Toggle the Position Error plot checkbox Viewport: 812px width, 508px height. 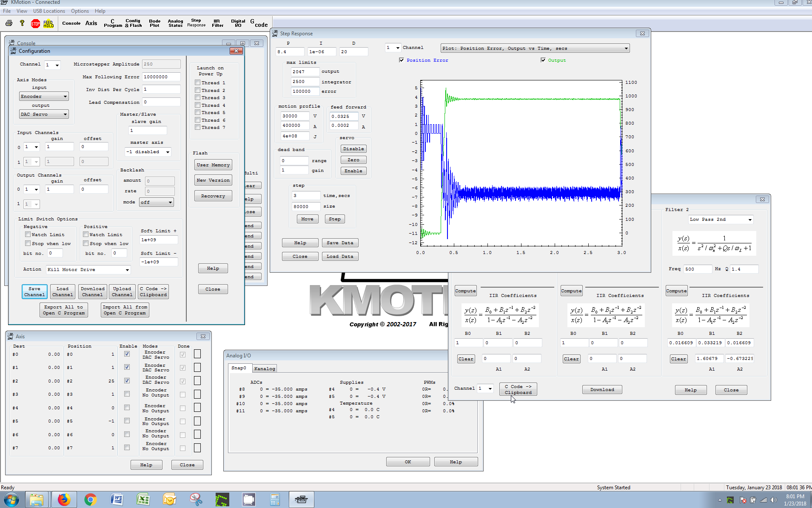pyautogui.click(x=402, y=60)
